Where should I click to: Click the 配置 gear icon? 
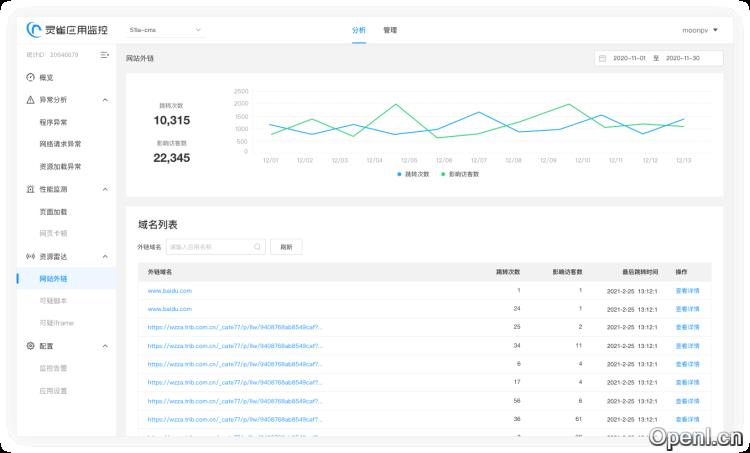point(30,345)
